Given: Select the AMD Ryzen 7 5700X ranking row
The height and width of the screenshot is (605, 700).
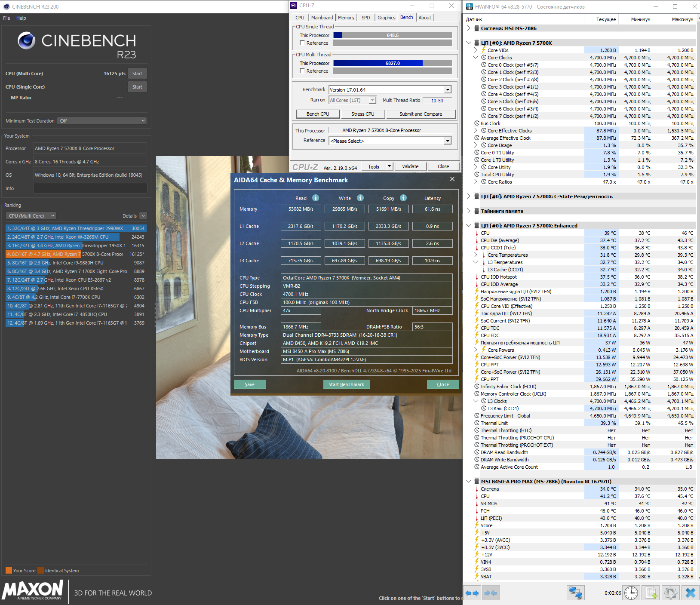Looking at the screenshot, I should (x=76, y=254).
